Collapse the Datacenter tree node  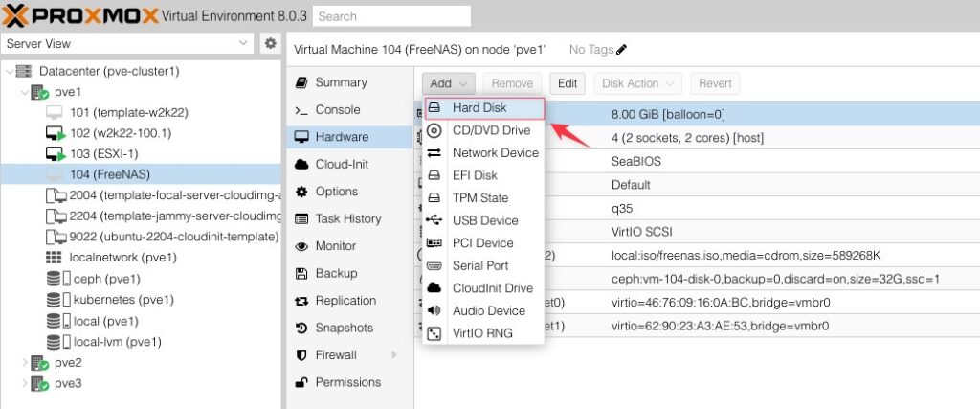click(x=9, y=71)
